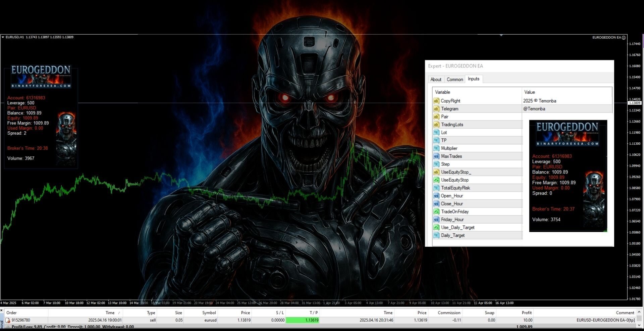Image resolution: width=644 pixels, height=331 pixels.
Task: Select the Multiplier variable name
Action: (x=449, y=148)
